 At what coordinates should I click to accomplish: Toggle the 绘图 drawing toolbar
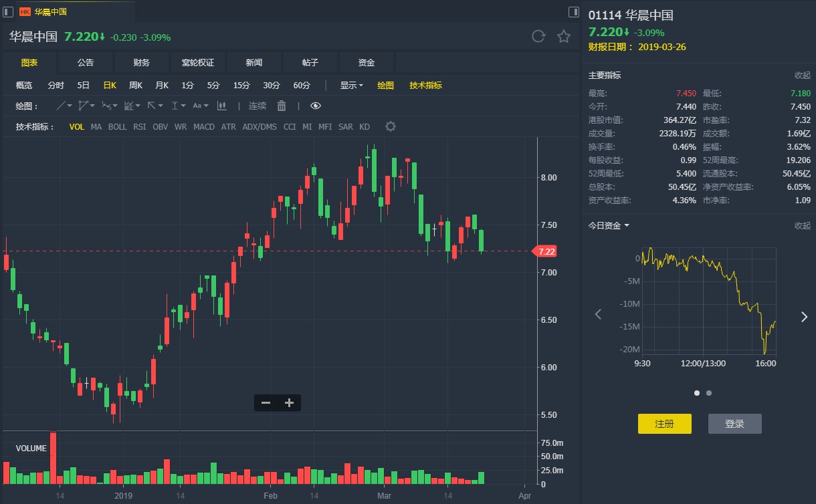pyautogui.click(x=385, y=86)
